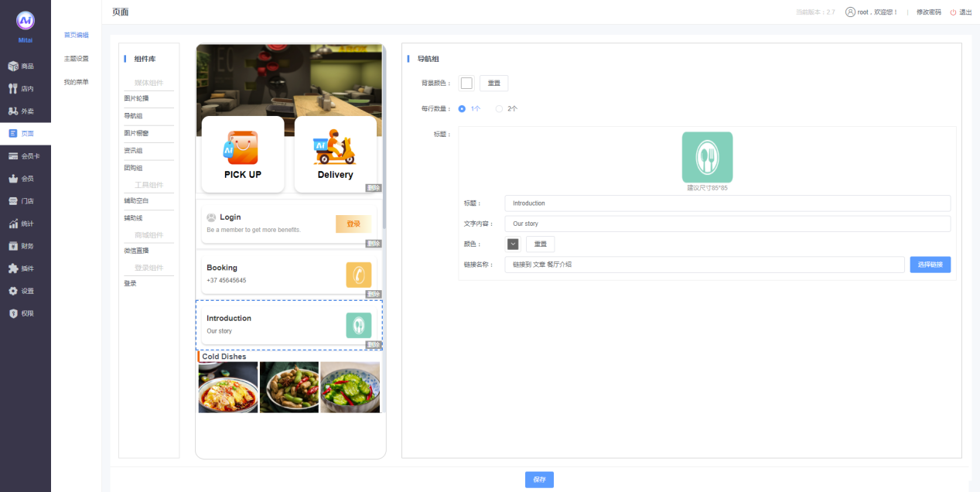
Task: Select the 1个 per-row radio option
Action: pos(462,109)
